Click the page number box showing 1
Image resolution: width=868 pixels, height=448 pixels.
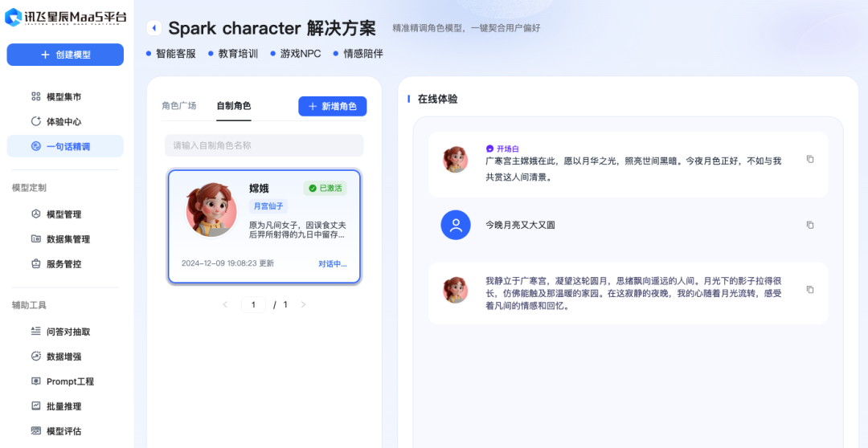coord(253,305)
